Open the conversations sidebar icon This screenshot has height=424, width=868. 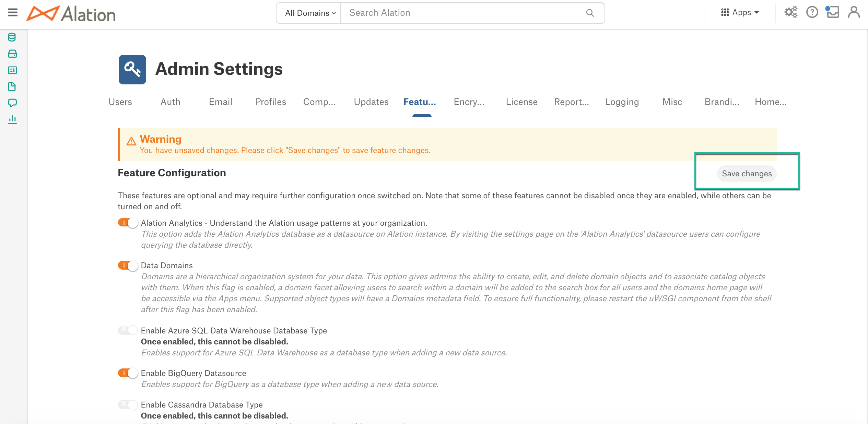tap(12, 103)
